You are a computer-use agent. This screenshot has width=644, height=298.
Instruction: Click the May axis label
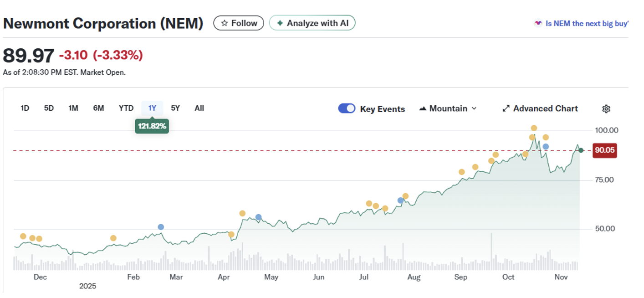271,277
